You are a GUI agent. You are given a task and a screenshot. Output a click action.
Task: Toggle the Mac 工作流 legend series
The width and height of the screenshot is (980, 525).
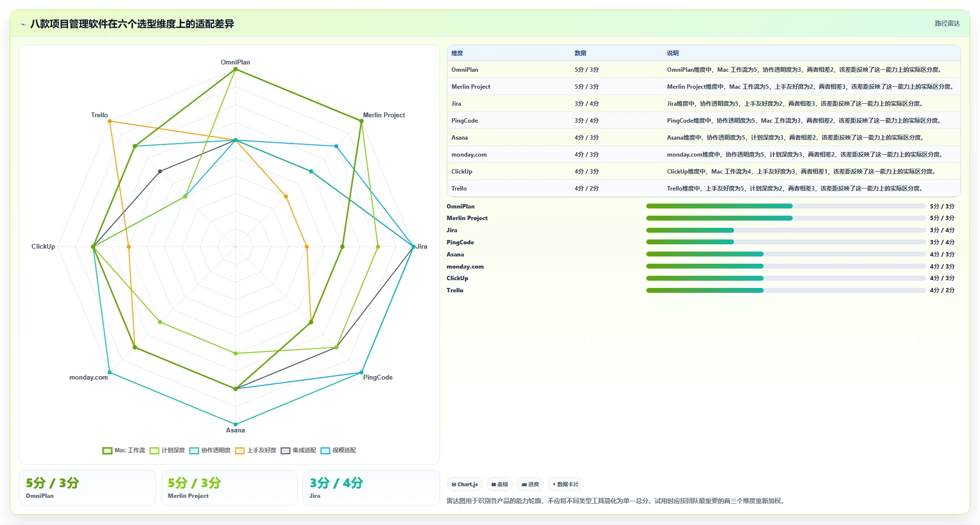(x=124, y=450)
